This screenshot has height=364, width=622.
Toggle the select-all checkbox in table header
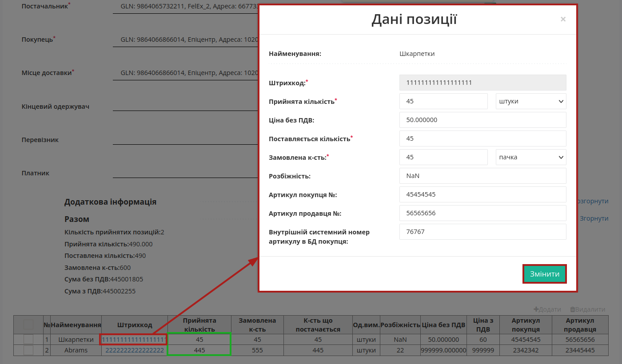28,324
